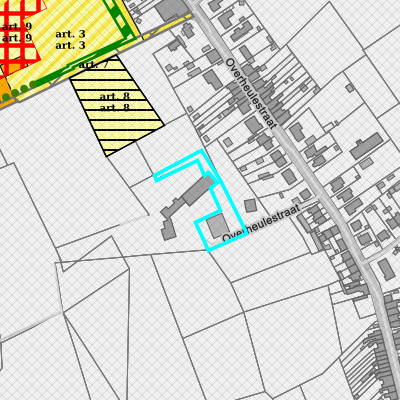Select the small square building east of cyan parcel

(250, 206)
